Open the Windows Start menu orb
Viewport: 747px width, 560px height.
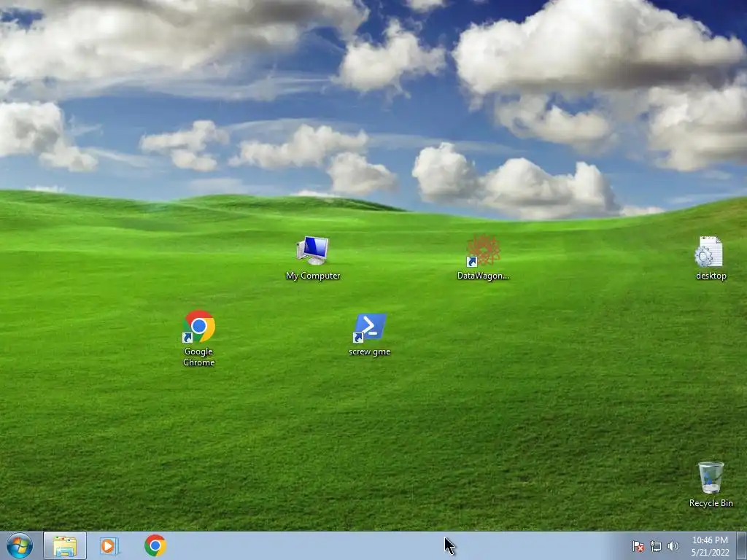point(20,545)
